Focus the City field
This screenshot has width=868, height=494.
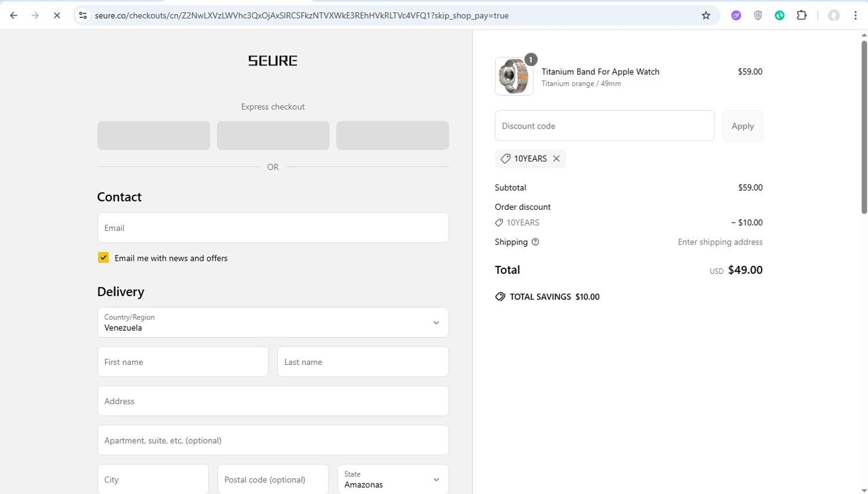153,479
